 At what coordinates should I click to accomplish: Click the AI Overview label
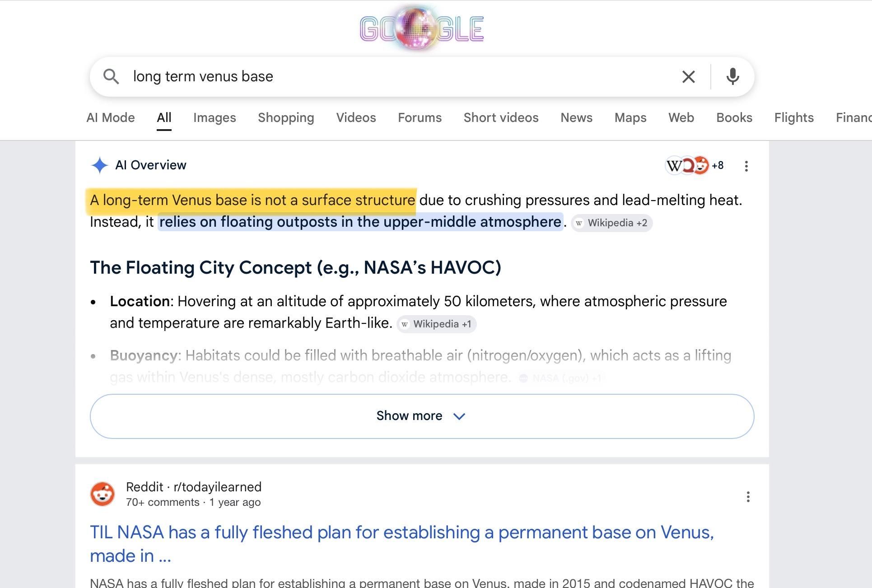[151, 165]
